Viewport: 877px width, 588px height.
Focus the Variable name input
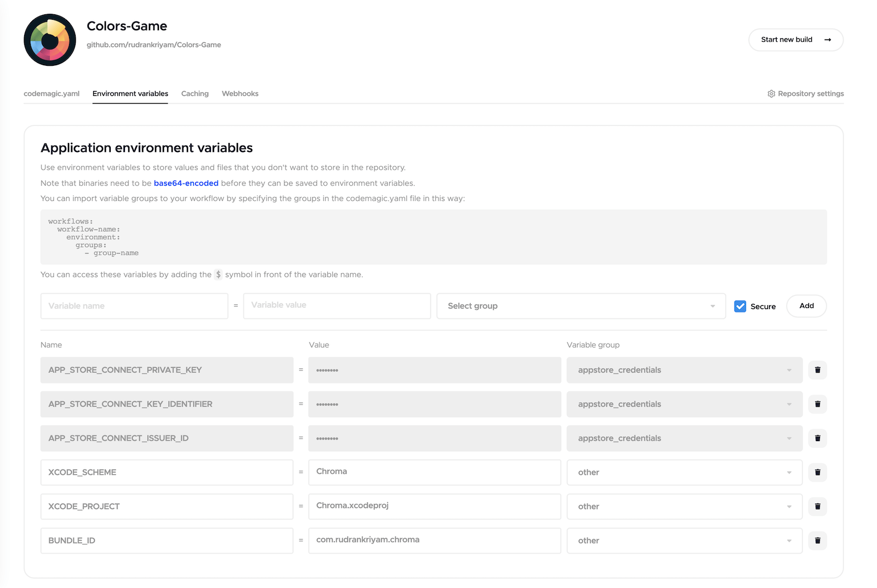coord(134,306)
